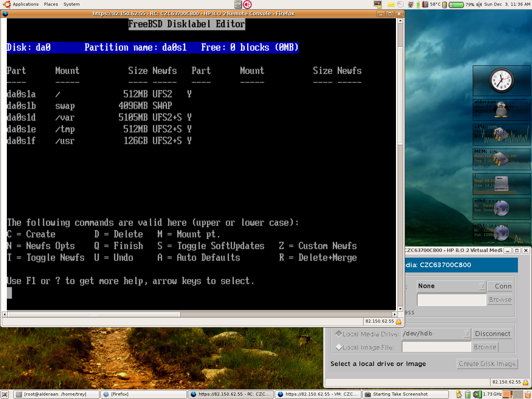Click the grey clock history icon in top panel
This screenshot has width=532, height=399.
[x=401, y=5]
